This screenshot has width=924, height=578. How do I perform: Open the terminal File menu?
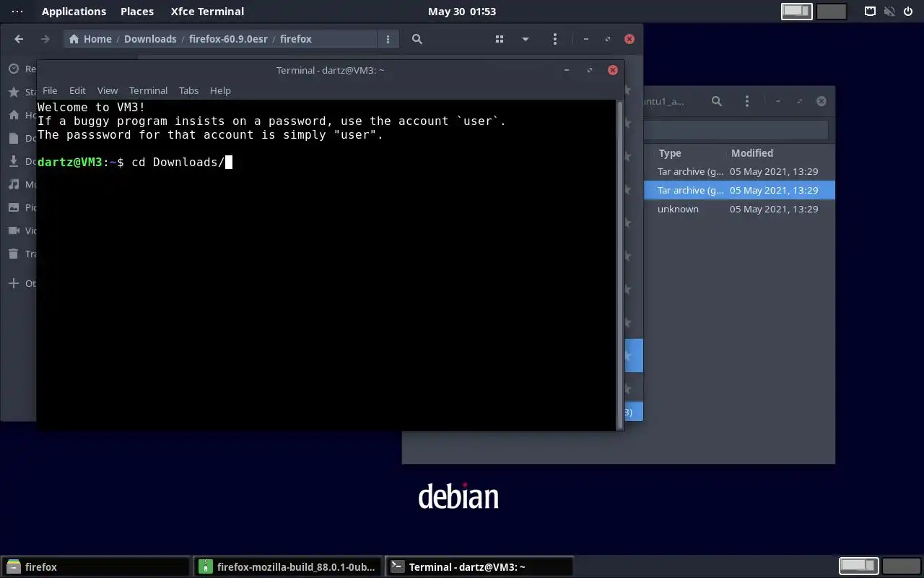50,90
